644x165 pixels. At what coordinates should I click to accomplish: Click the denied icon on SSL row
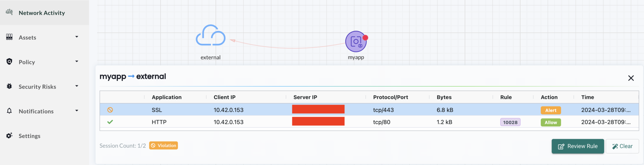tap(110, 110)
